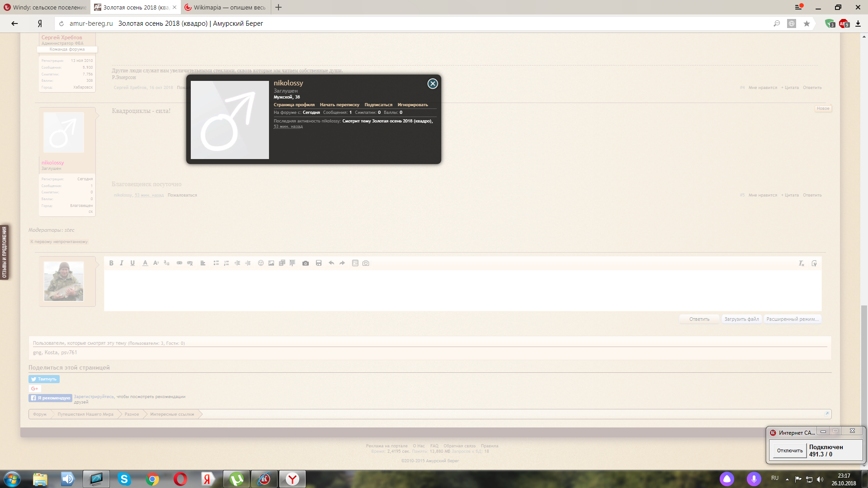Toggle italic formatting in reply editor
The height and width of the screenshot is (488, 868).
(122, 263)
